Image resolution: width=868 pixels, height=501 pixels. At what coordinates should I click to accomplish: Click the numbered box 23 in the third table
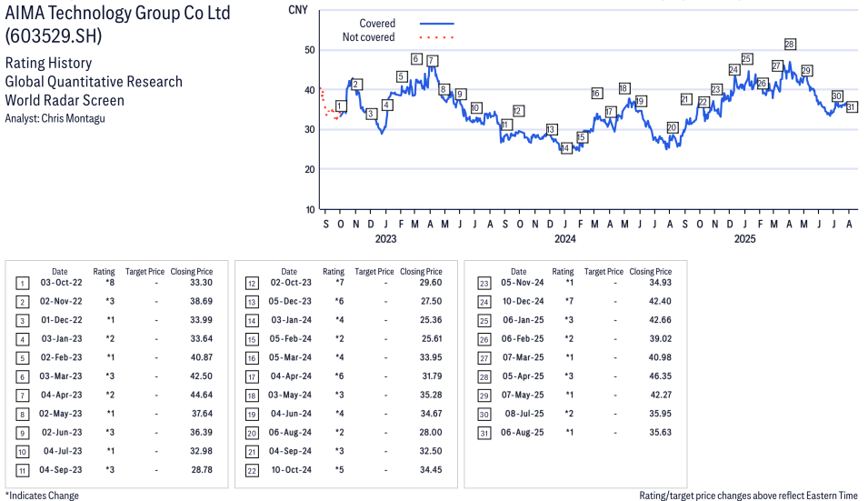(x=484, y=284)
